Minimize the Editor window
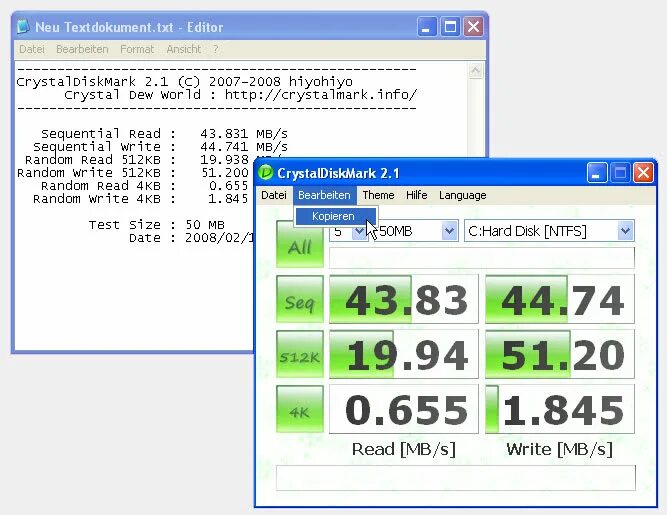 (x=427, y=27)
